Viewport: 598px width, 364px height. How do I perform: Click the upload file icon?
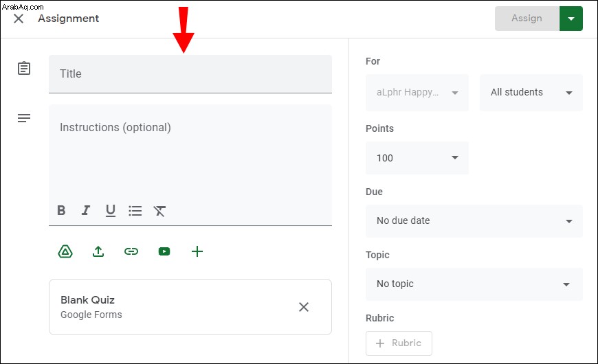coord(98,251)
